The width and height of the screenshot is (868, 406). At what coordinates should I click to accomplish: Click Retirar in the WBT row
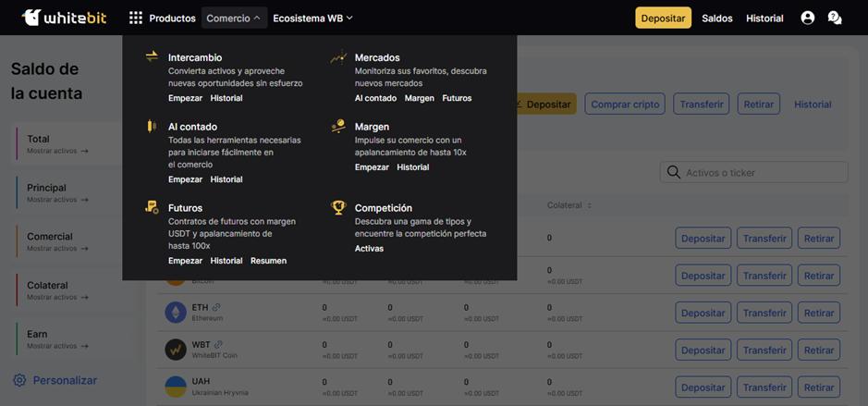(819, 351)
